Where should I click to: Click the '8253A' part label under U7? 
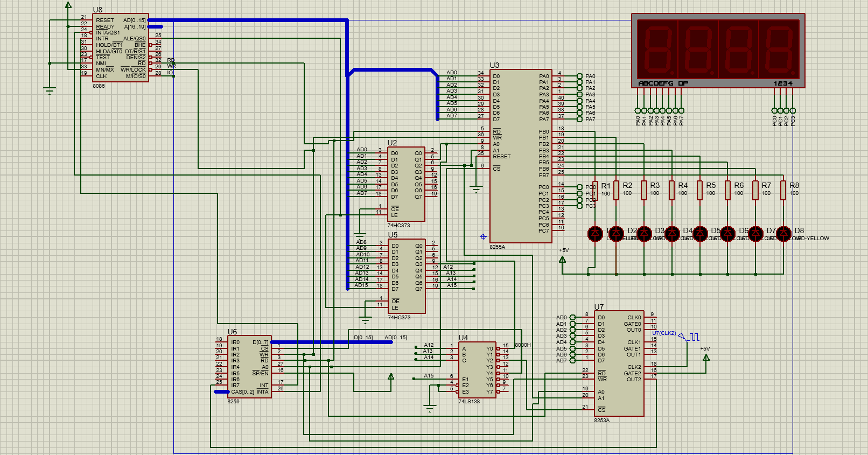tap(602, 421)
